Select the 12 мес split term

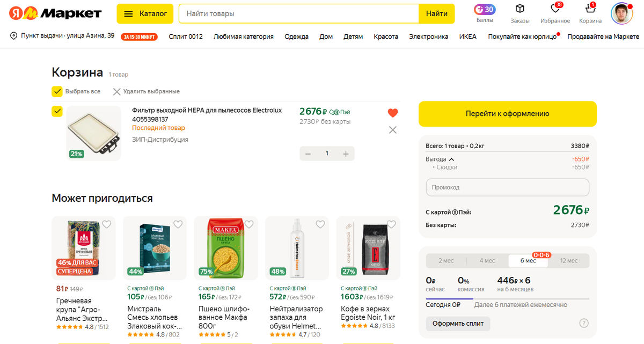569,261
